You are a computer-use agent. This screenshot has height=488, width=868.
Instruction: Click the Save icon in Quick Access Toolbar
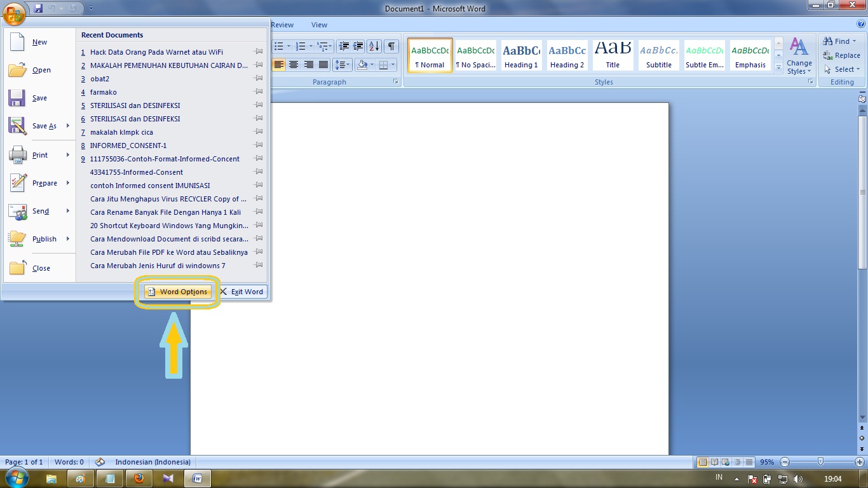pyautogui.click(x=38, y=8)
